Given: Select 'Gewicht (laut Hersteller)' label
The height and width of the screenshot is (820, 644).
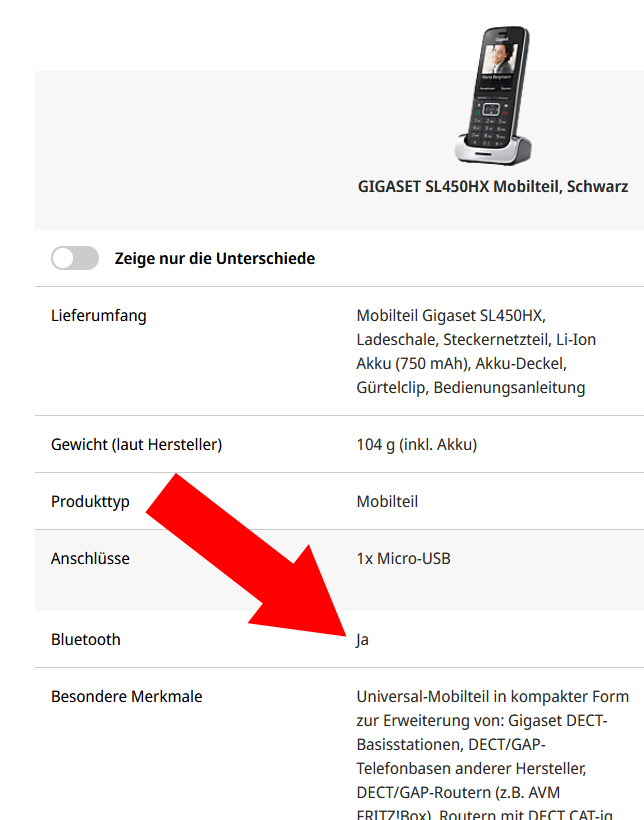Looking at the screenshot, I should [137, 445].
